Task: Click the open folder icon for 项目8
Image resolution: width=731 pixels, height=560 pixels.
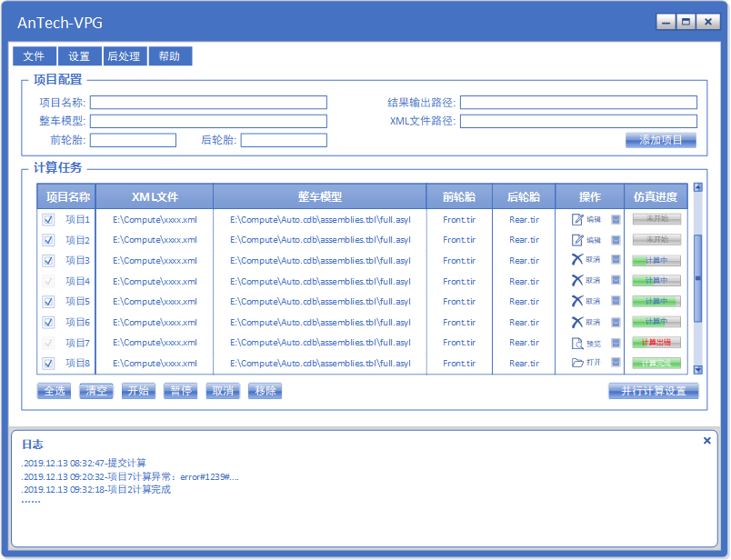Action: pyautogui.click(x=577, y=363)
